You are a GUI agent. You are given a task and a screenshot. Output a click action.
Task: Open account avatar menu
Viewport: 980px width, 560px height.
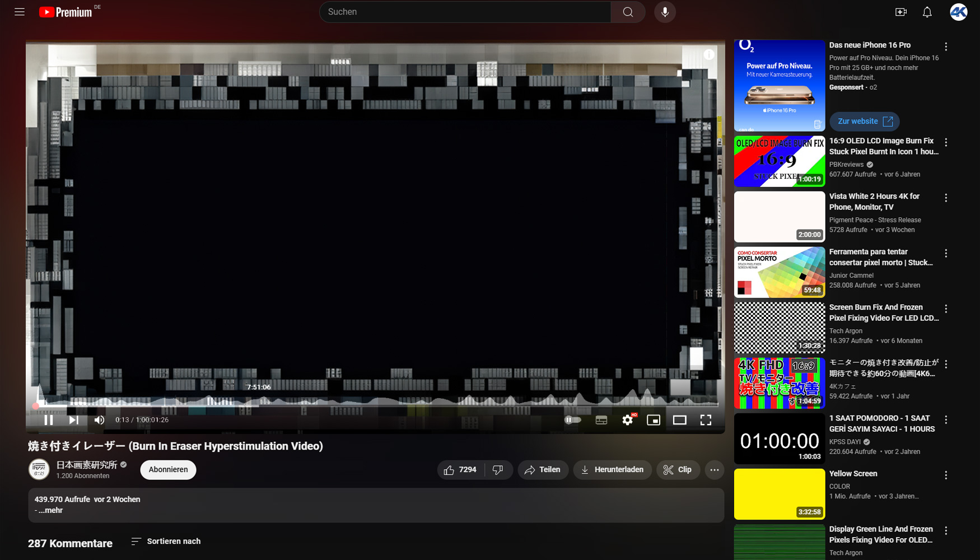pyautogui.click(x=959, y=12)
